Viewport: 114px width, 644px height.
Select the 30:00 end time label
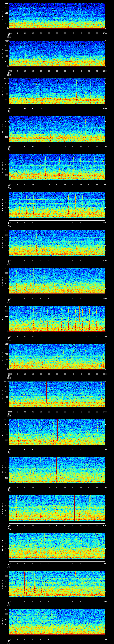(105, 525)
